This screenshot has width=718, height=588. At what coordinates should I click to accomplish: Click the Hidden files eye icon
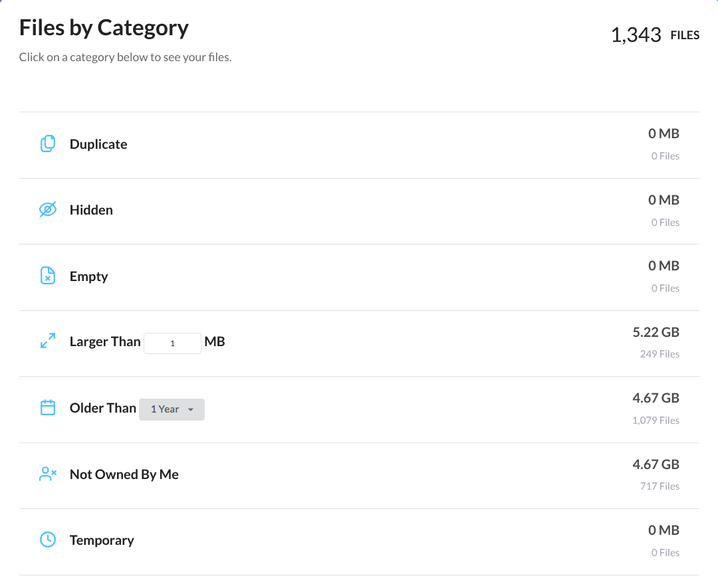click(x=47, y=209)
